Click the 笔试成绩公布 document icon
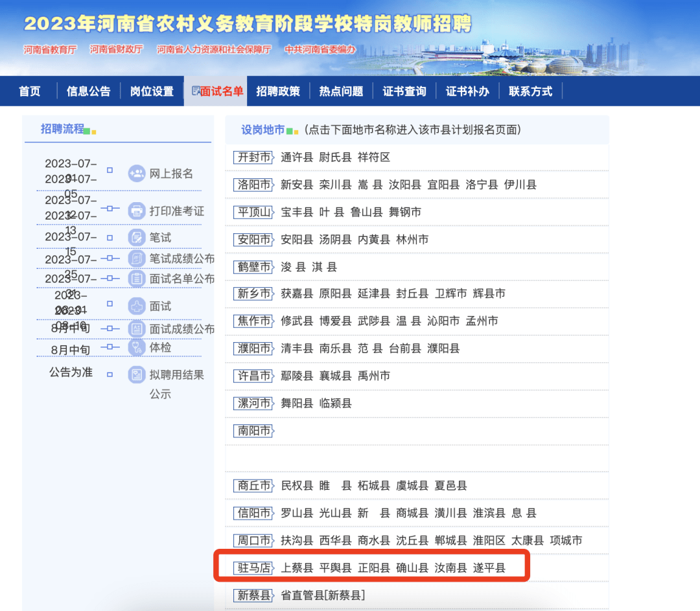The height and width of the screenshot is (611, 700). pos(137,259)
